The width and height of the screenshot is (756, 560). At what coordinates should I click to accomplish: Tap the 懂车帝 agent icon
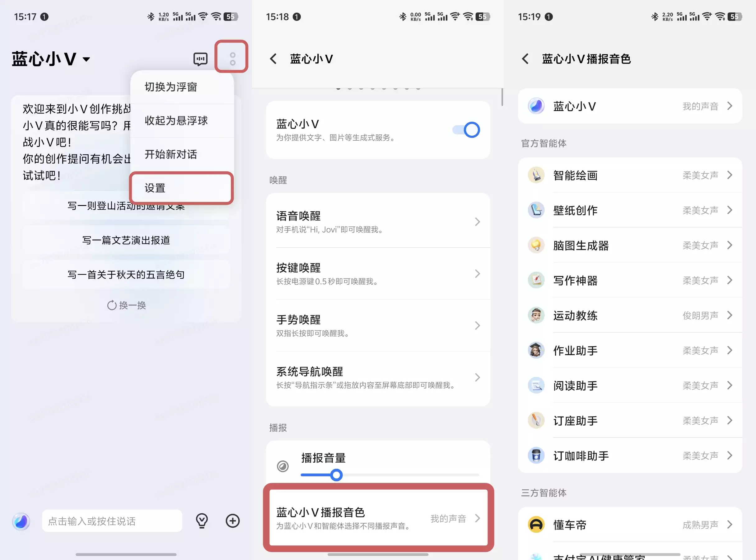536,525
